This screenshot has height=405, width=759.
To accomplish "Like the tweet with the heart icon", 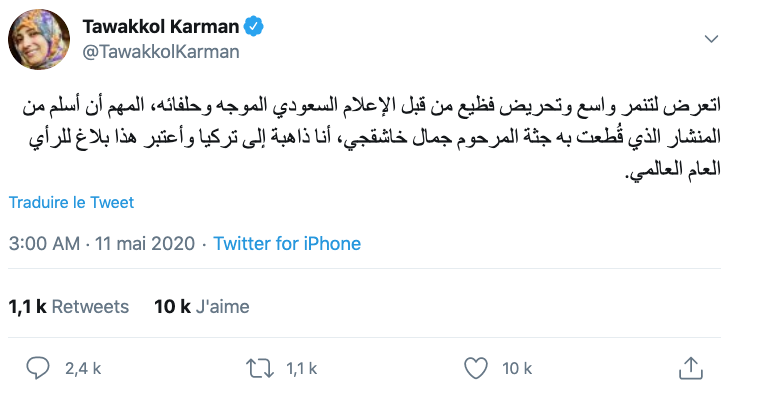I will [479, 367].
